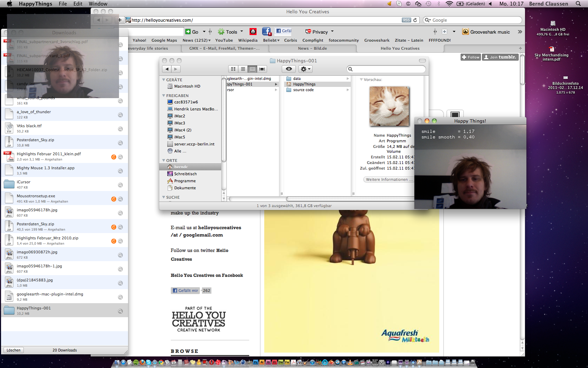Click the RSS button in address bar
Screen dimensions: 588x368
(x=406, y=20)
